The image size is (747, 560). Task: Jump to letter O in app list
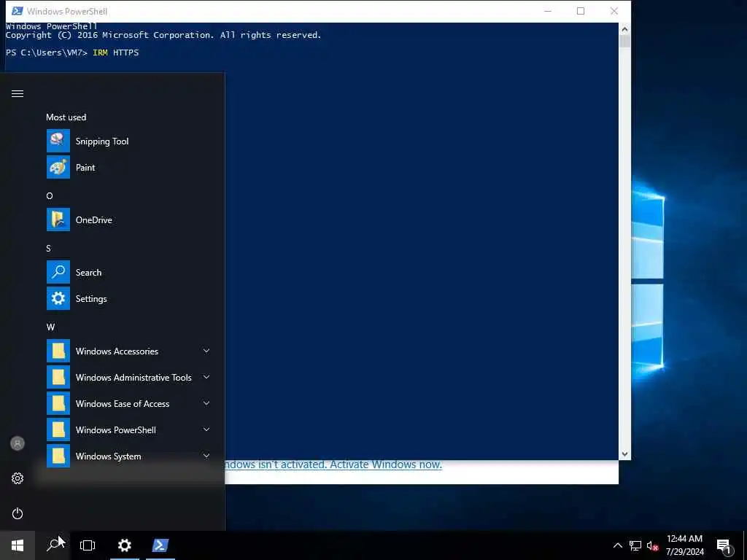point(50,195)
